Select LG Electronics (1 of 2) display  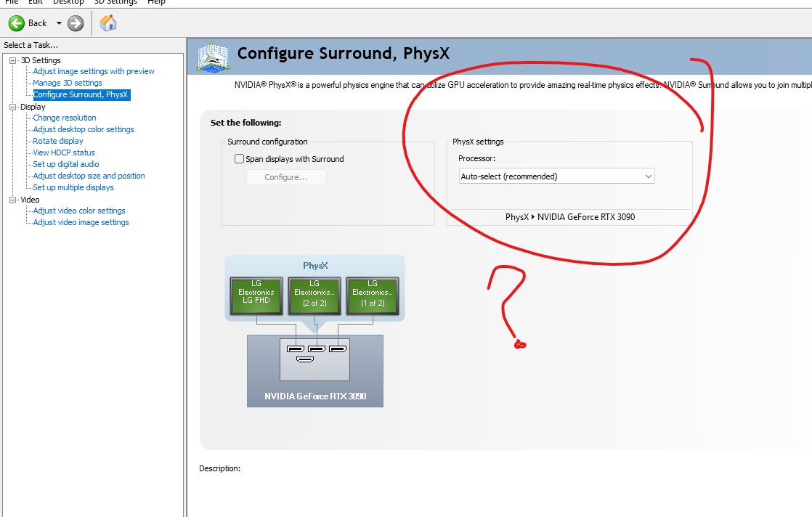click(x=372, y=296)
